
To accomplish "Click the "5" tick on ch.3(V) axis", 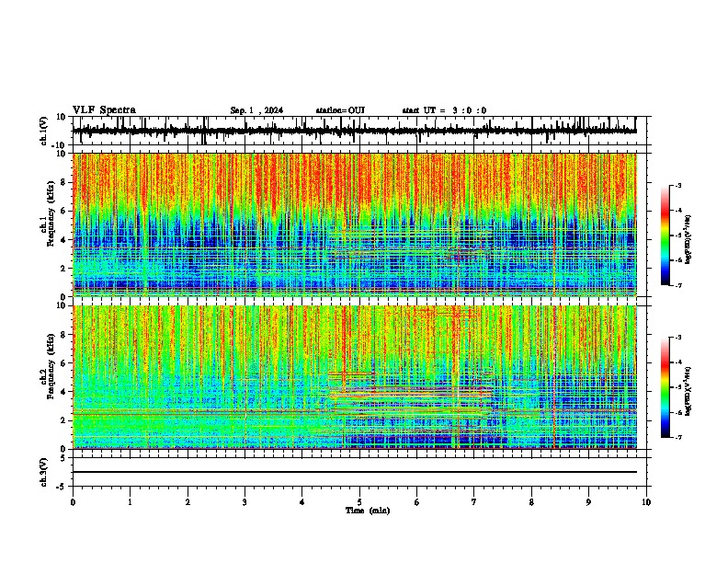I will (x=63, y=458).
